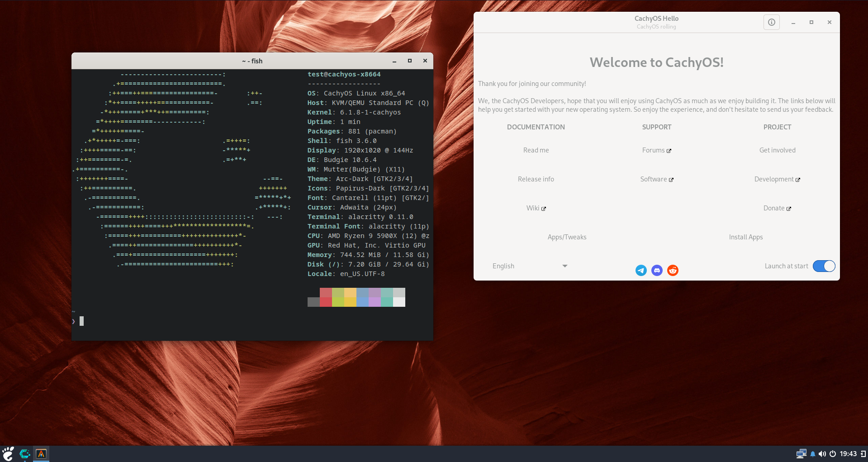The height and width of the screenshot is (462, 868).
Task: Open the power menu icon in panel
Action: 832,454
